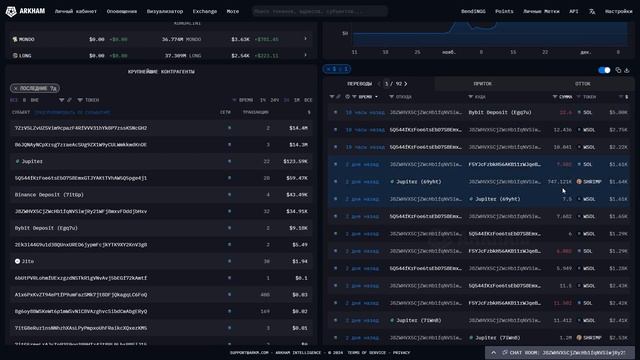The image size is (640, 360).
Task: Open Личный кабинет menu
Action: pos(76,11)
